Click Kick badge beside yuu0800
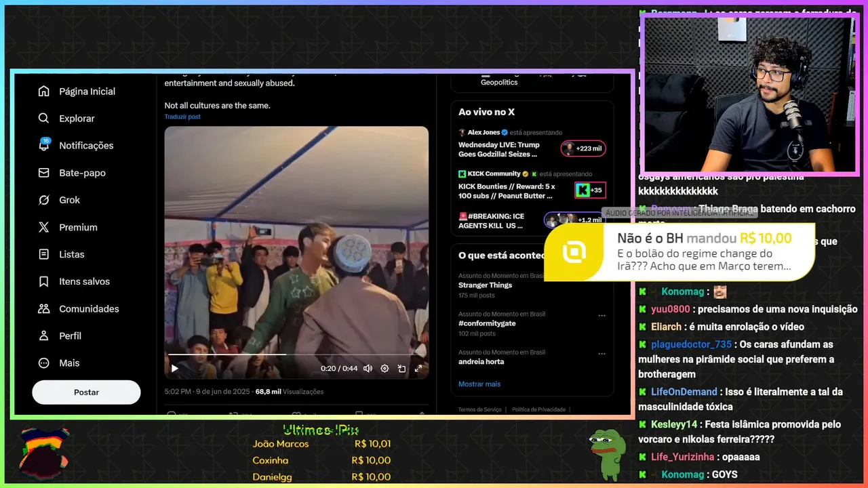This screenshot has width=868, height=488. click(x=642, y=309)
